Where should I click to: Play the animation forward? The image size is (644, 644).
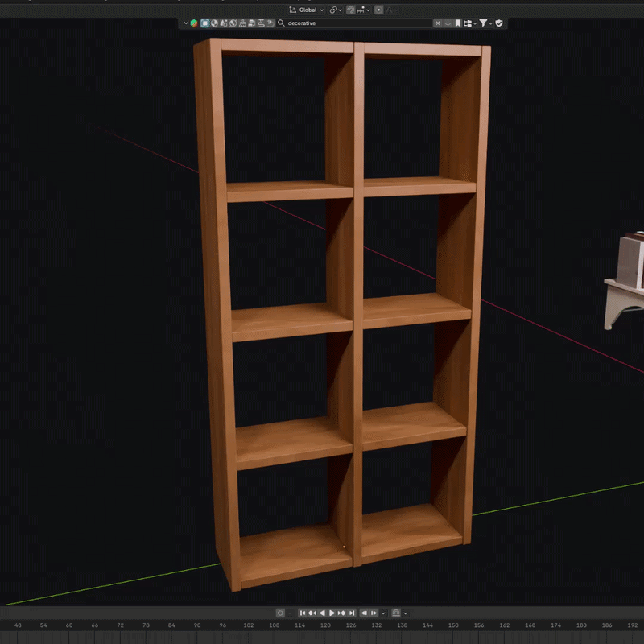pos(332,613)
